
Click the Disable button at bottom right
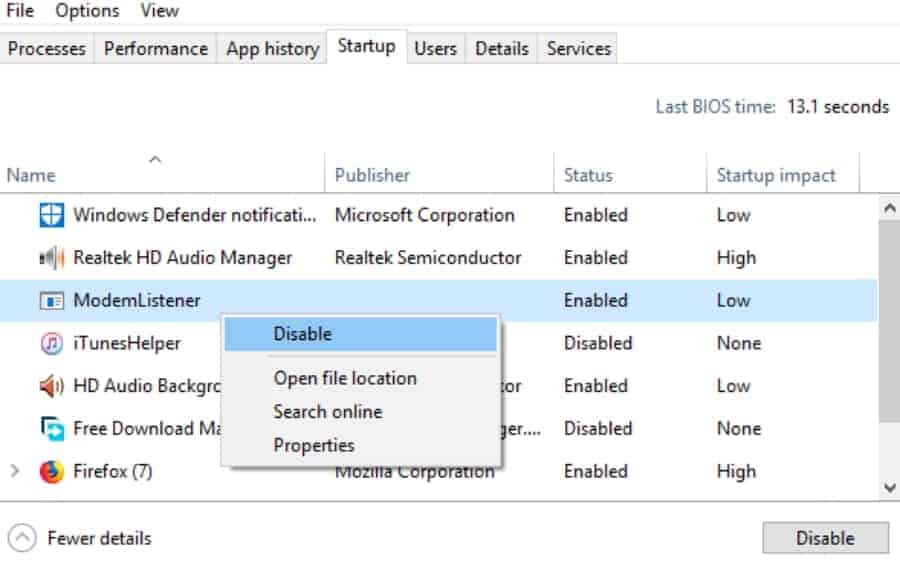825,538
